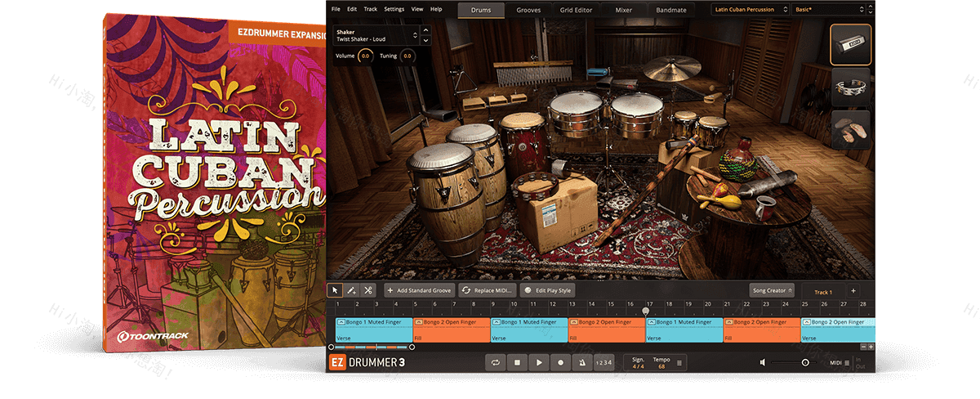Open the View menu

coord(417,9)
